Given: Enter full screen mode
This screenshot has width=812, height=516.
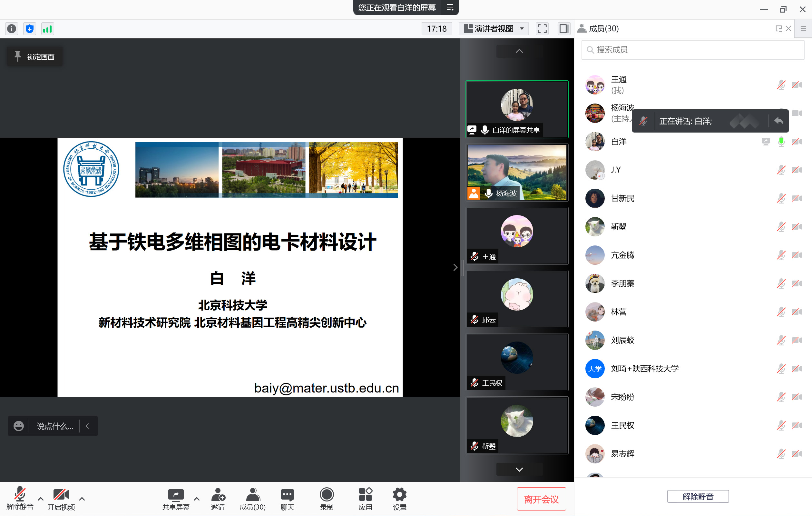Looking at the screenshot, I should (x=542, y=29).
